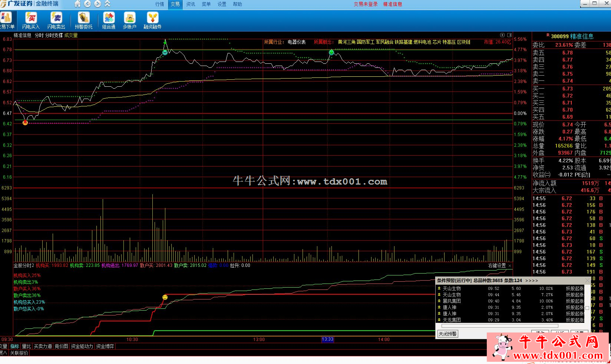Click the 300099 精准信息 stock title
611x364 pixels.
click(572, 36)
